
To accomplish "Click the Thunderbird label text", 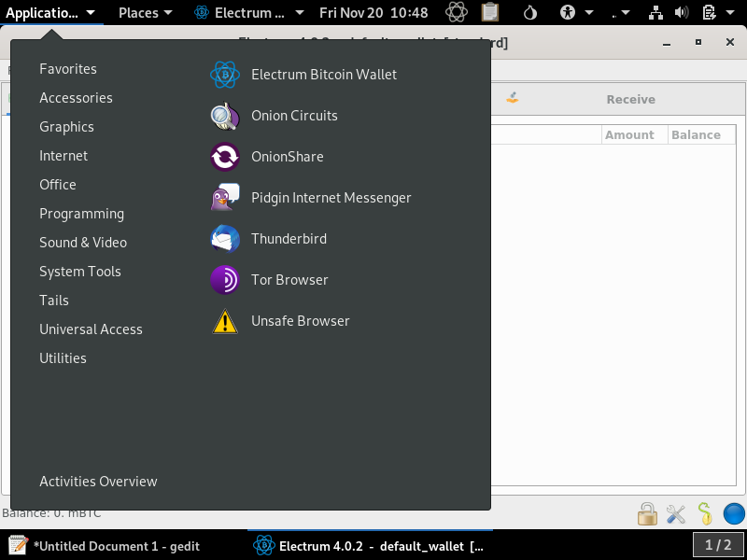I will pyautogui.click(x=289, y=239).
